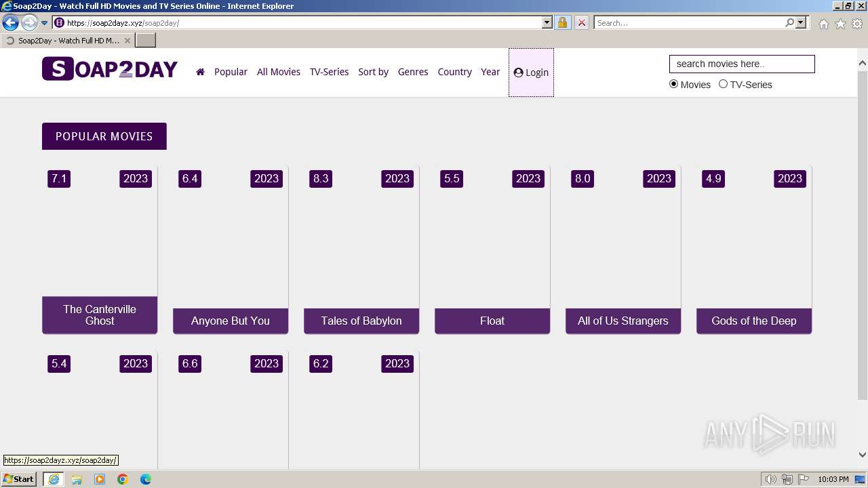Image resolution: width=868 pixels, height=488 pixels.
Task: Click the Login button
Action: pos(531,73)
